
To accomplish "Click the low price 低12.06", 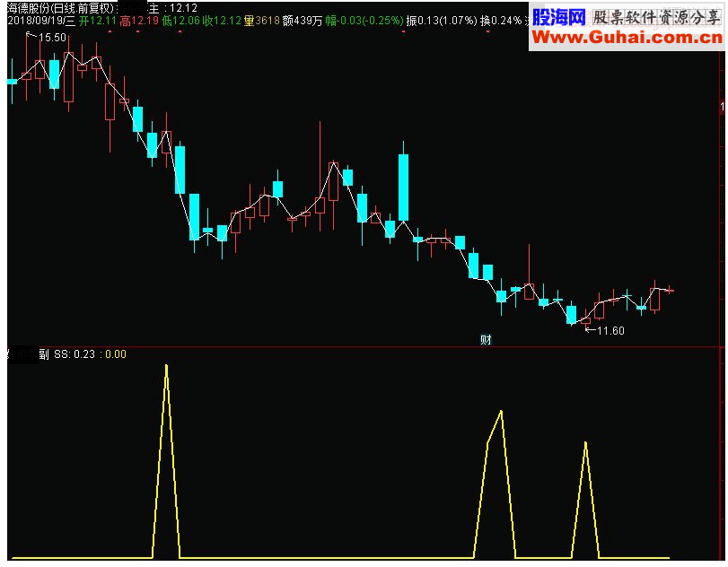I will coord(180,21).
